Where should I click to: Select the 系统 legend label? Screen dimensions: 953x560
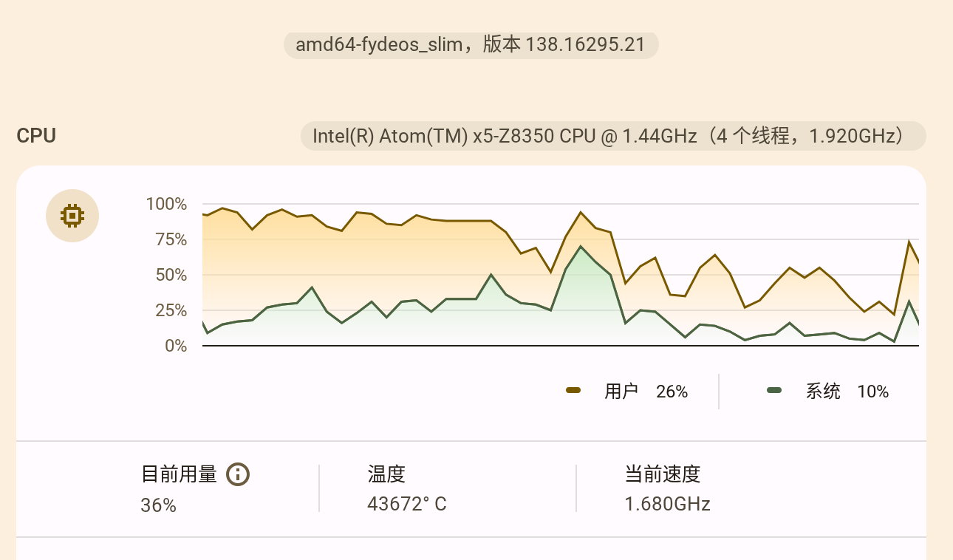[x=823, y=392]
